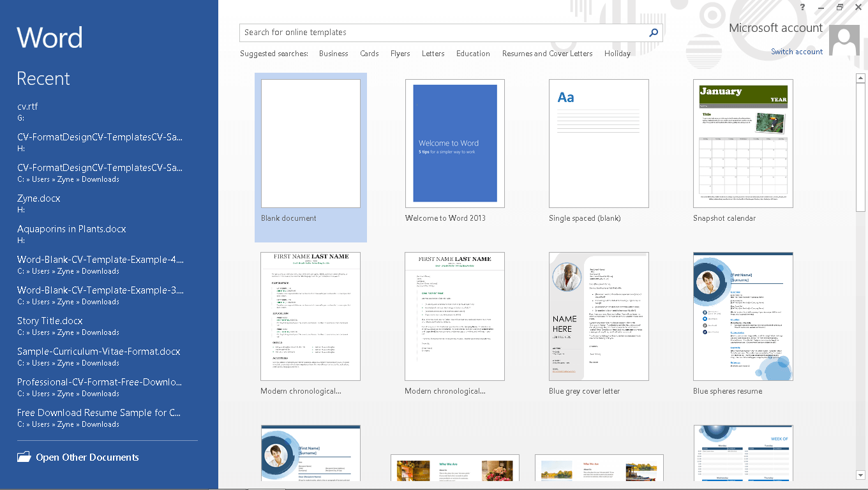Search suggested category Business
The width and height of the screenshot is (868, 490).
click(x=334, y=54)
